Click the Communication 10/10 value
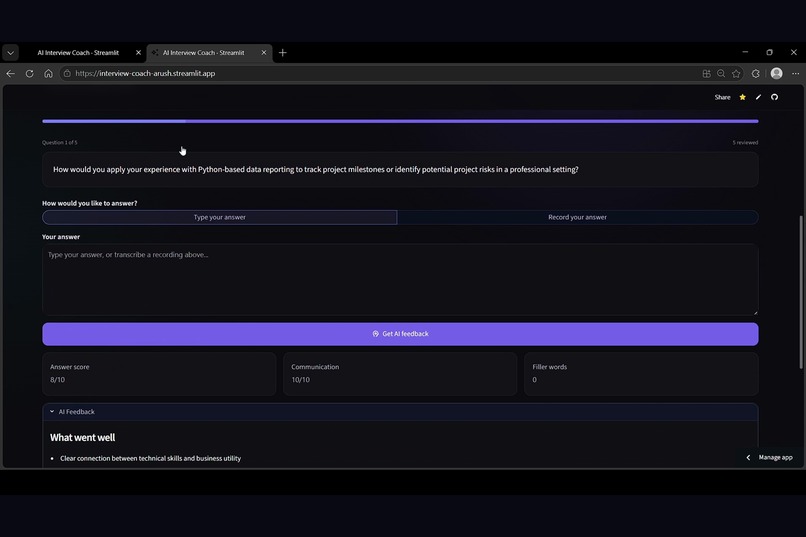This screenshot has width=806, height=537. click(x=301, y=380)
